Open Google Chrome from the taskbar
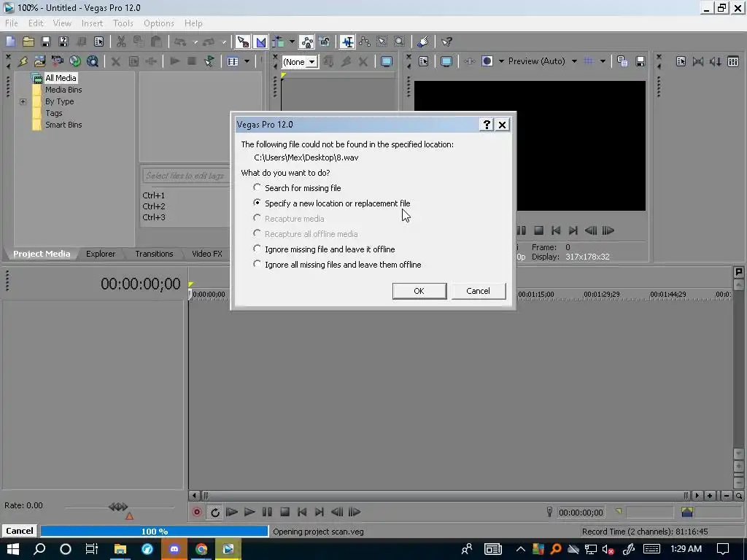 [x=201, y=549]
